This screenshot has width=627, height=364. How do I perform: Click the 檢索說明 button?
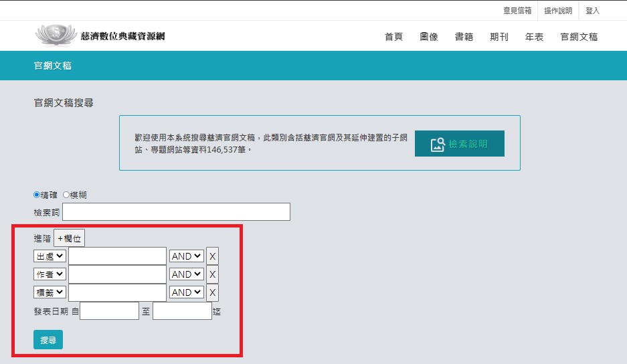[x=460, y=144]
